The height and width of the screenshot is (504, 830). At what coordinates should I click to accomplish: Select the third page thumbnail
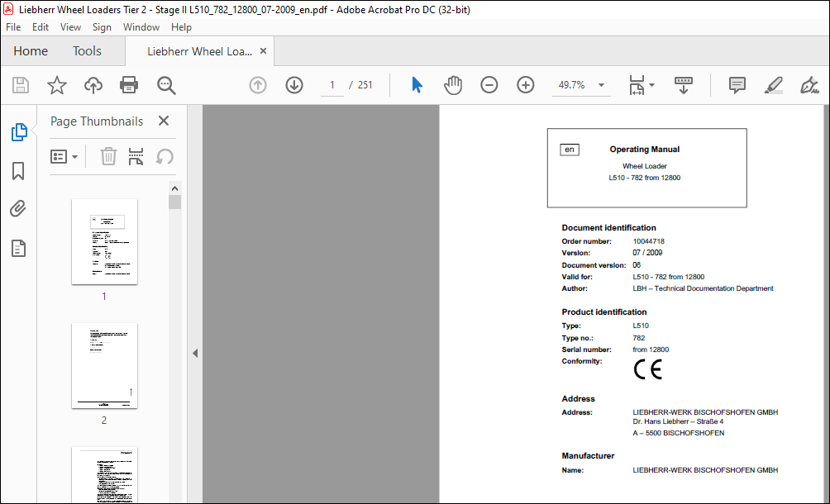click(104, 474)
